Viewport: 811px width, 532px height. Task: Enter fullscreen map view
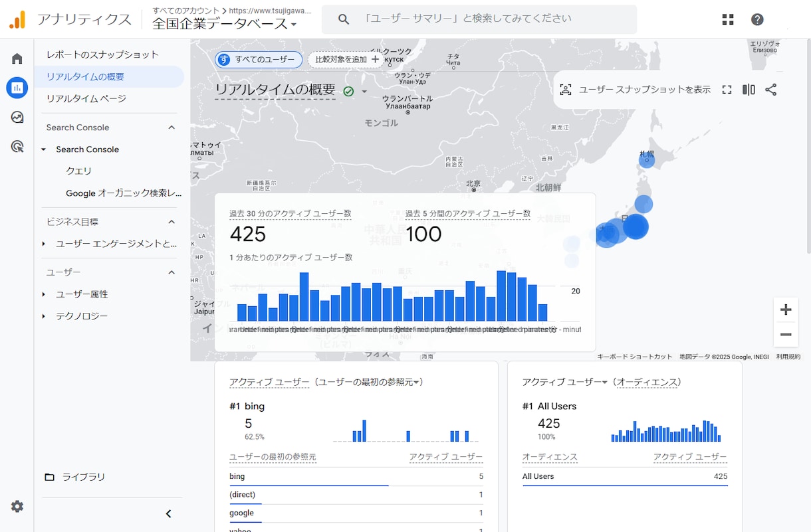[x=727, y=90]
